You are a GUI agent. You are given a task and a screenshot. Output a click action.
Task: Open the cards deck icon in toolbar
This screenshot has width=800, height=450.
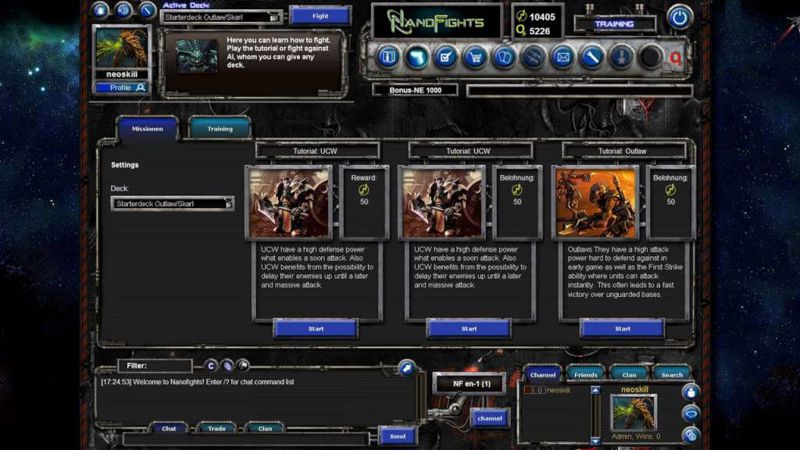[x=504, y=57]
